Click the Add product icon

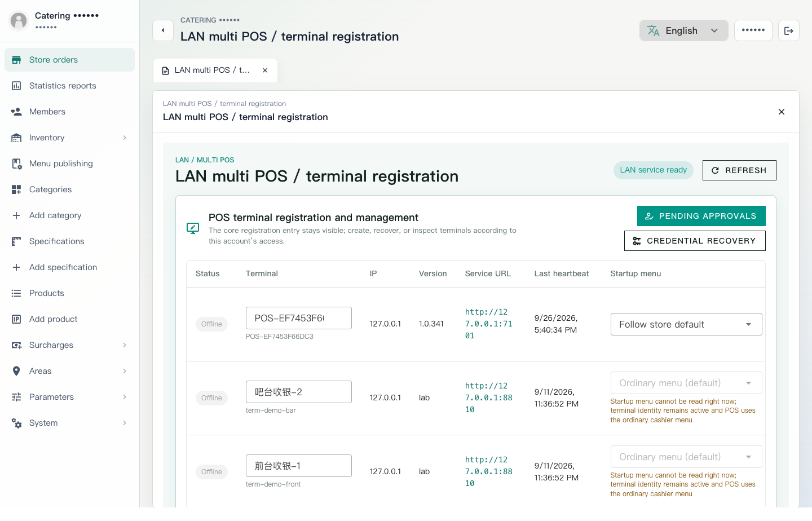[16, 319]
